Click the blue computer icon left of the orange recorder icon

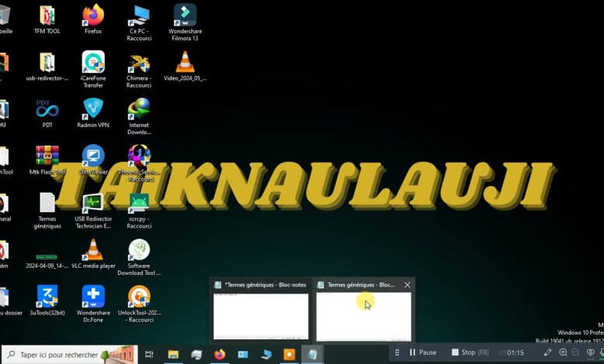[266, 354]
